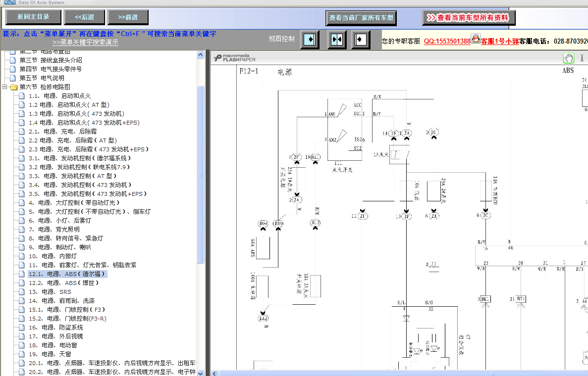Open the 客服1号小郭 link
The image size is (588, 376).
[500, 41]
